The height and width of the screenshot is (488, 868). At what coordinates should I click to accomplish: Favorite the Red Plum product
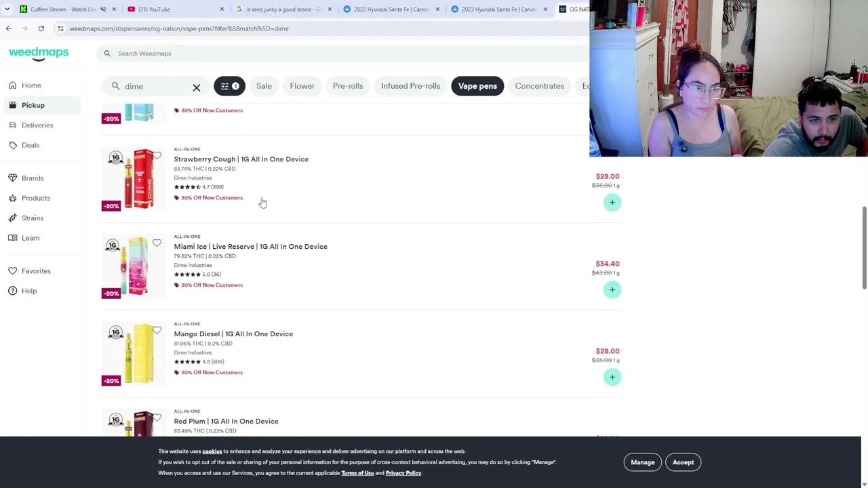tap(157, 418)
